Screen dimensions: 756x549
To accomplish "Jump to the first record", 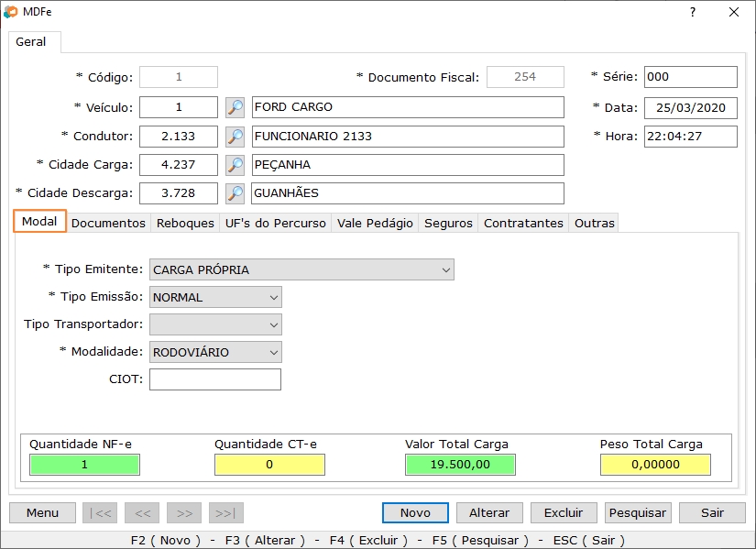I will coord(100,512).
